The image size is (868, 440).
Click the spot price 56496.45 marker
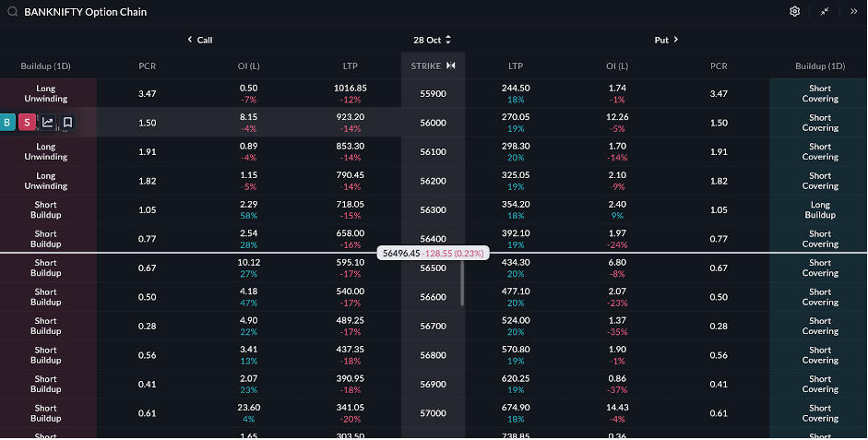click(433, 253)
